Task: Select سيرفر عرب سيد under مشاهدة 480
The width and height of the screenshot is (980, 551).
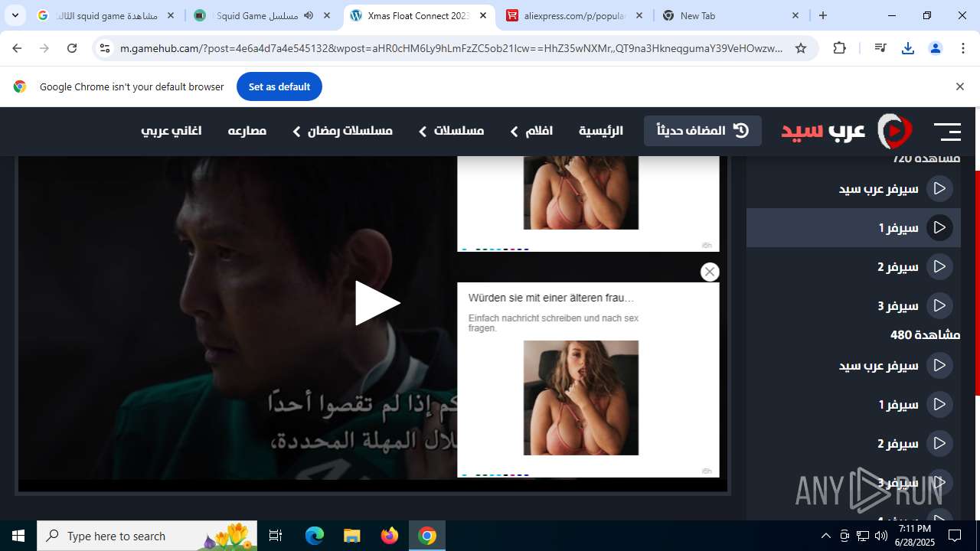Action: click(854, 365)
